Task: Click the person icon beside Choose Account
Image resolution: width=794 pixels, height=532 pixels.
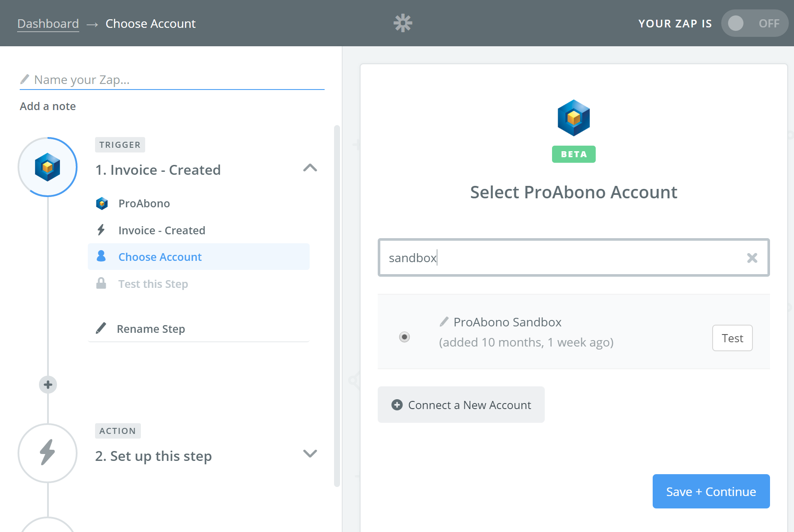Action: (x=101, y=256)
